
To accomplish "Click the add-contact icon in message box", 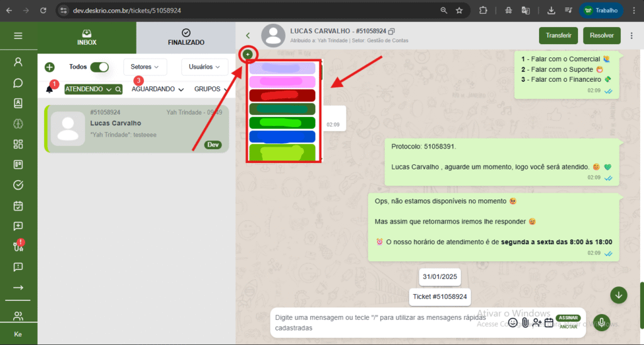I will 536,322.
